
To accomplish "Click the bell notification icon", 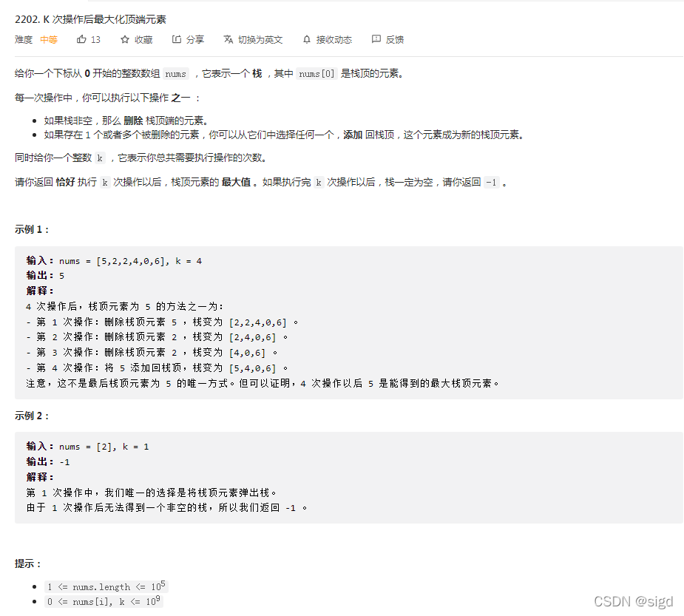I will [307, 40].
